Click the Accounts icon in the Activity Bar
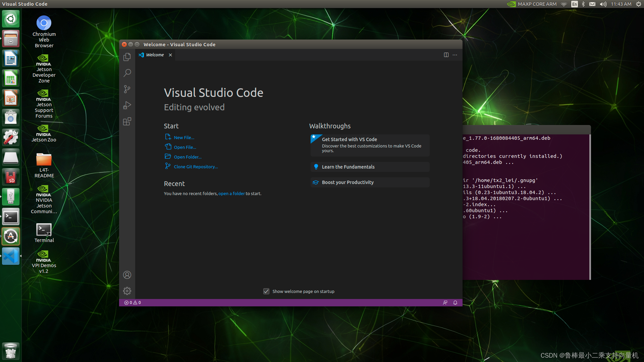Viewport: 644px width, 362px height. [127, 275]
